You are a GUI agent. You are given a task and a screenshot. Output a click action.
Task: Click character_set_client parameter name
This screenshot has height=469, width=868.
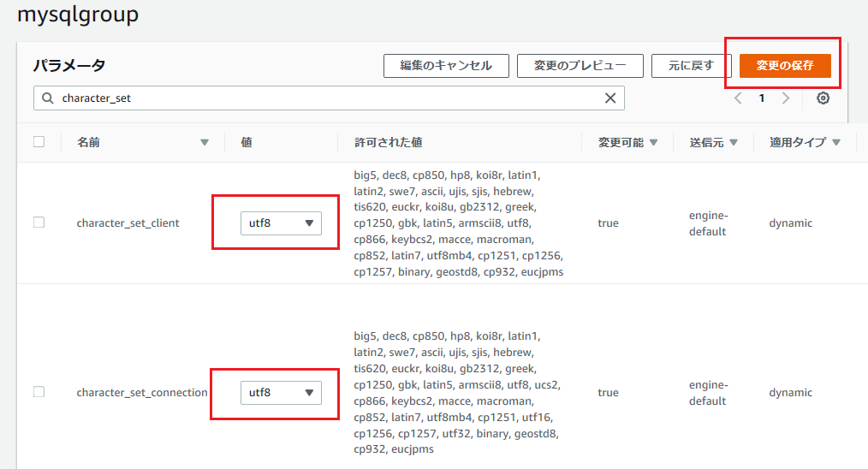128,223
